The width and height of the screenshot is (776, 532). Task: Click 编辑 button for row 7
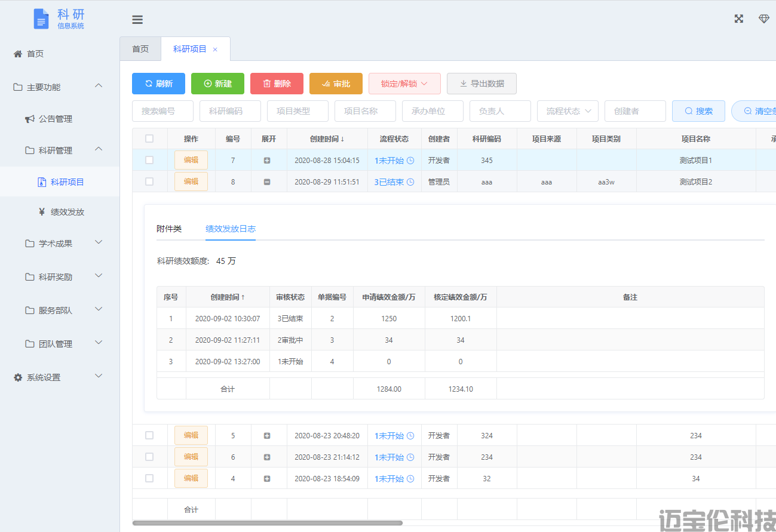191,160
